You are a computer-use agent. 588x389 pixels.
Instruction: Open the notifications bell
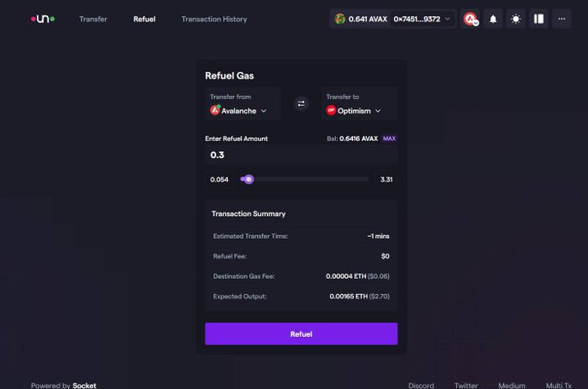pyautogui.click(x=493, y=18)
